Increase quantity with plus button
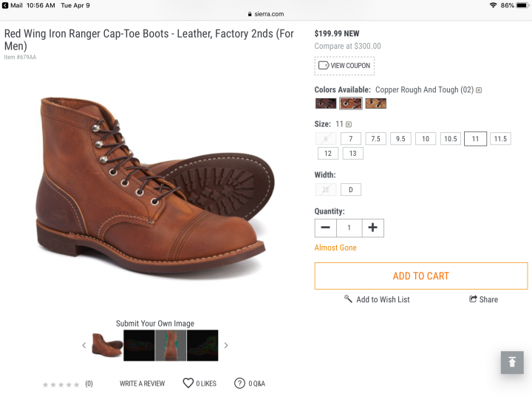The width and height of the screenshot is (532, 399). point(372,228)
